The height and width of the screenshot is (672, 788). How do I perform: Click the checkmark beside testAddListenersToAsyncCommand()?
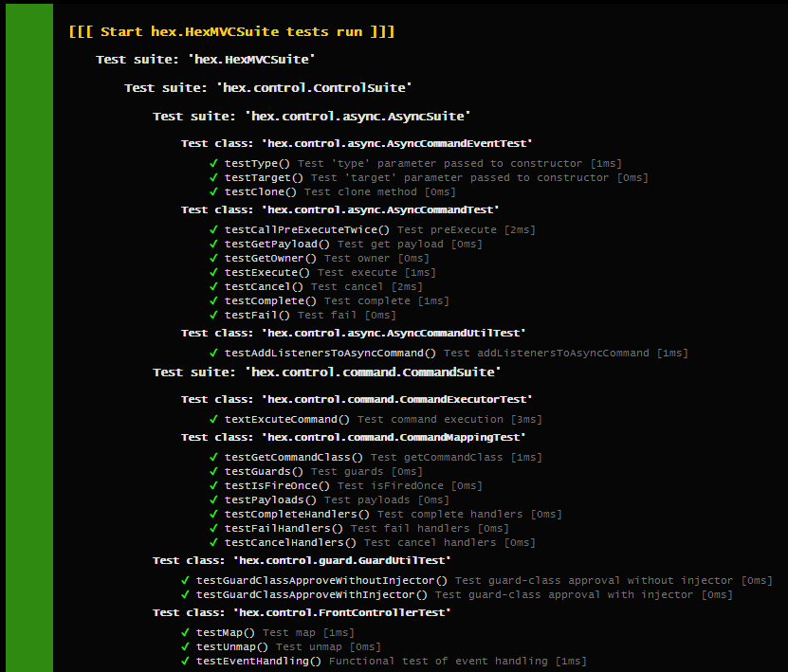[x=213, y=353]
